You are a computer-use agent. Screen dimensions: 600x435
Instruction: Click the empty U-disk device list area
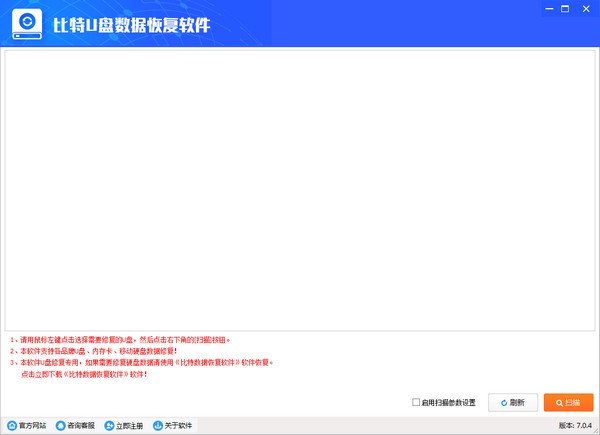300,191
